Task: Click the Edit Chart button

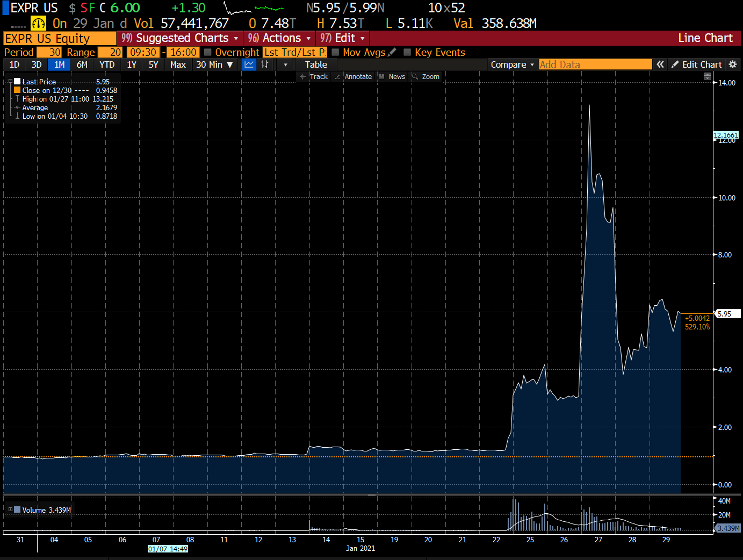Action: click(696, 64)
